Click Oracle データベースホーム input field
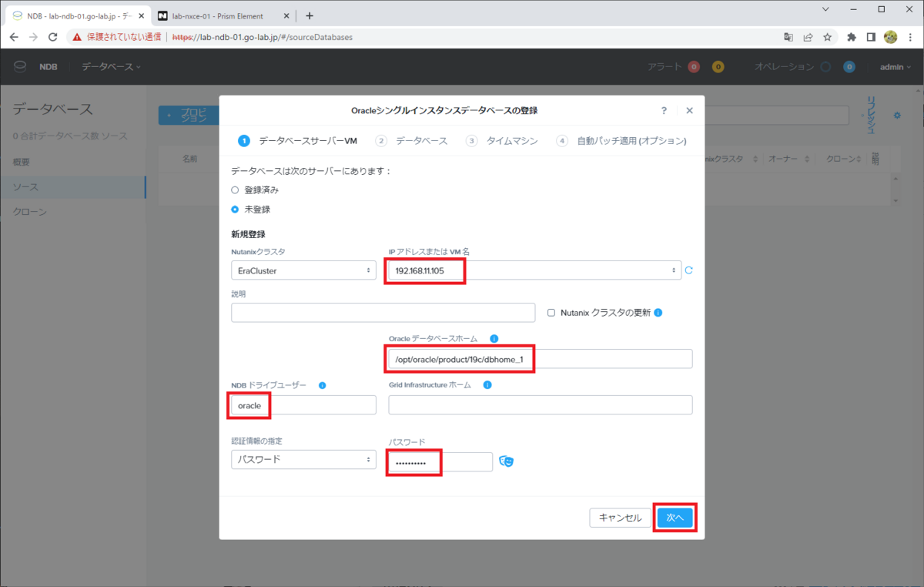The width and height of the screenshot is (924, 587). (x=541, y=359)
